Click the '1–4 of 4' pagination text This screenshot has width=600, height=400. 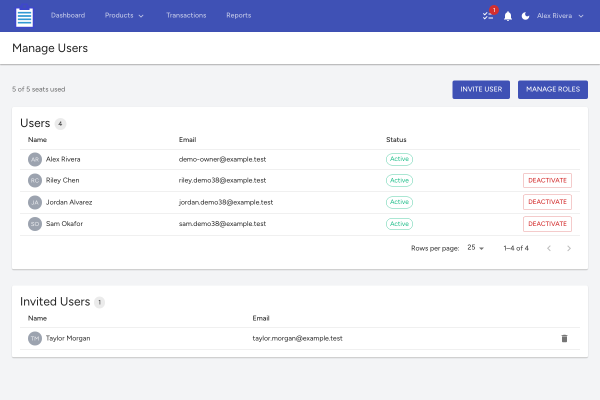[x=516, y=248]
